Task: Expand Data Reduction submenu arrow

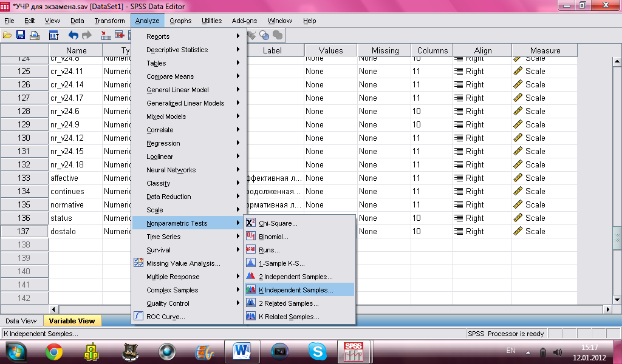Action: coord(238,196)
